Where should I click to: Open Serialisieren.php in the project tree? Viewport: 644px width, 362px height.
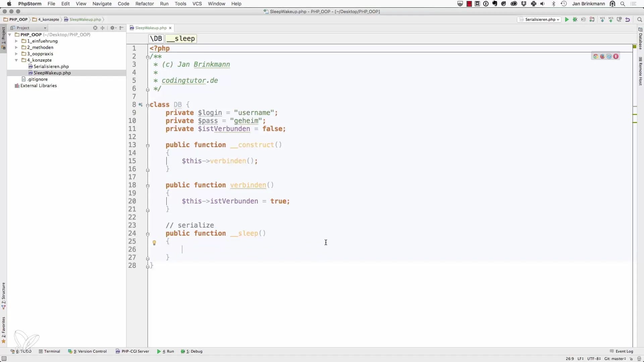click(51, 66)
